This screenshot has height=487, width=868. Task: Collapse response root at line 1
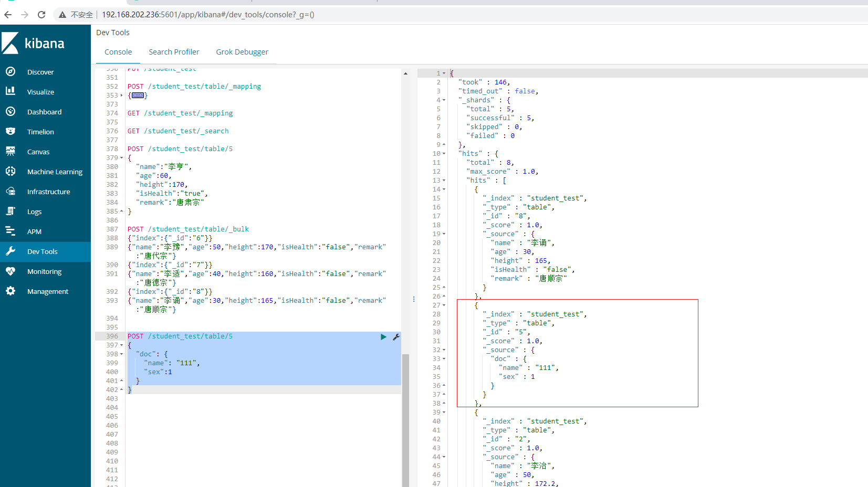pyautogui.click(x=444, y=73)
